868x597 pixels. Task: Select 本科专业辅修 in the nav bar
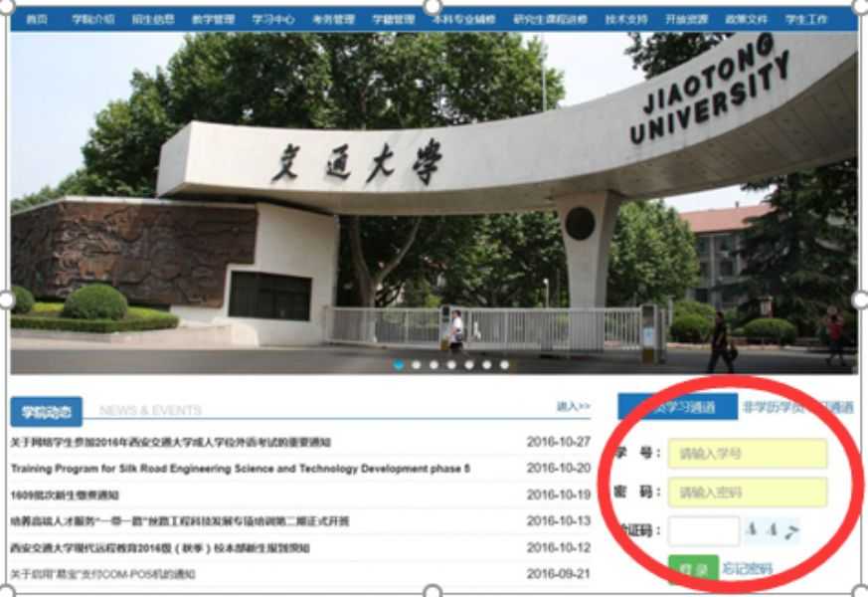pos(464,19)
